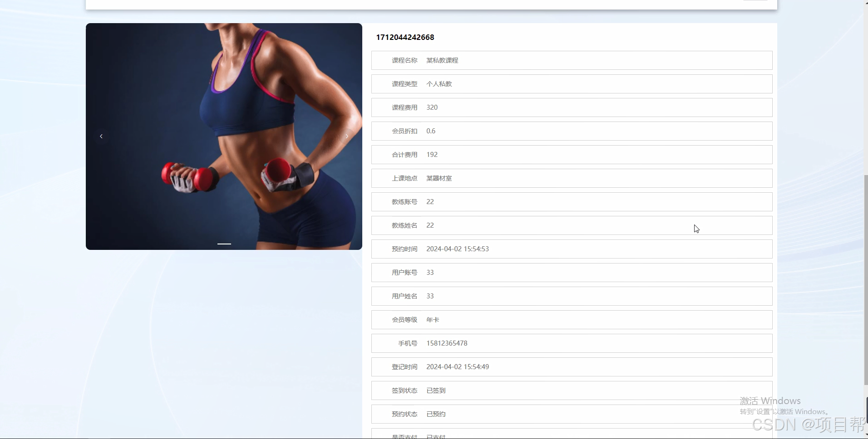Select the phone number 15812365478
This screenshot has height=439, width=868.
point(447,343)
